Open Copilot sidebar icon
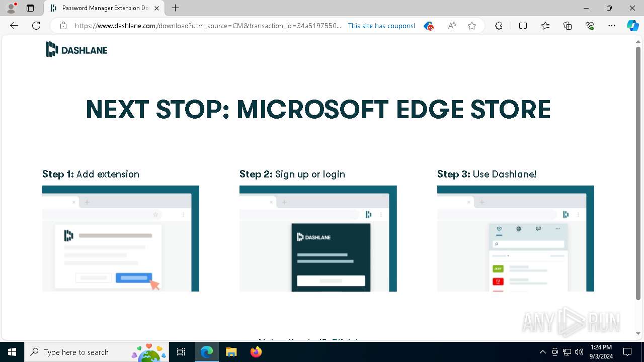The image size is (644, 362). [x=632, y=26]
